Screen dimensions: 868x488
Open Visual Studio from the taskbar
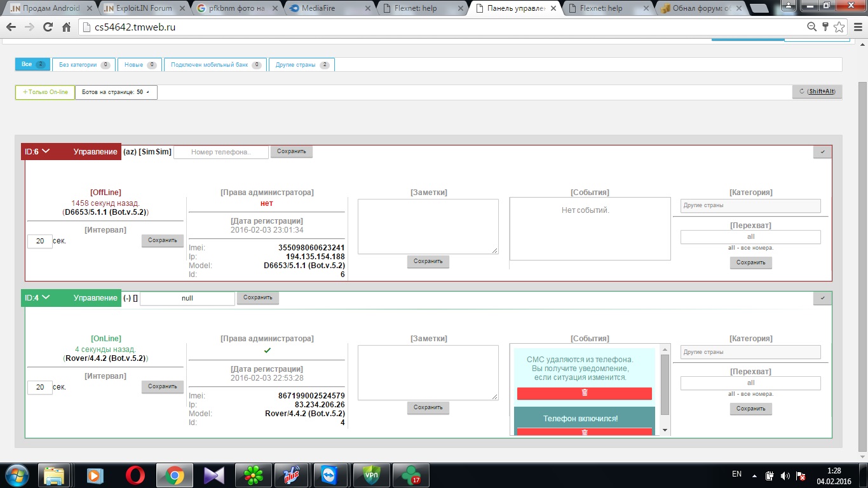214,475
